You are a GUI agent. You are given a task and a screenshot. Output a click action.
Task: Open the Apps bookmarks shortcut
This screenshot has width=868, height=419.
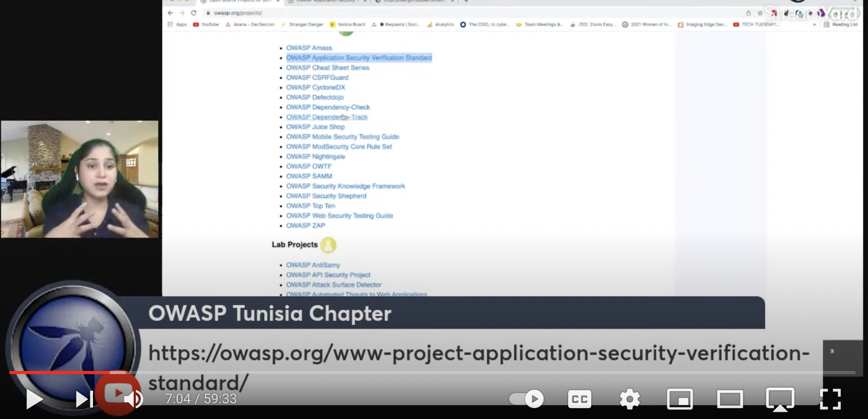click(x=177, y=25)
